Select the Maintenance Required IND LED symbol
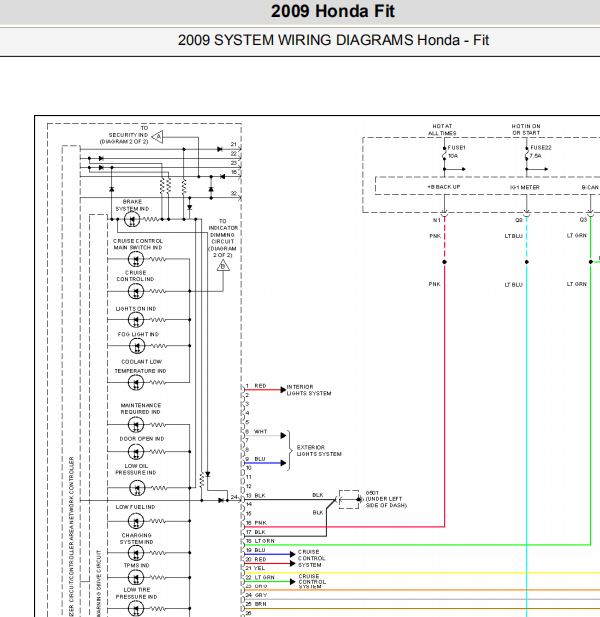The width and height of the screenshot is (600, 617). [136, 425]
